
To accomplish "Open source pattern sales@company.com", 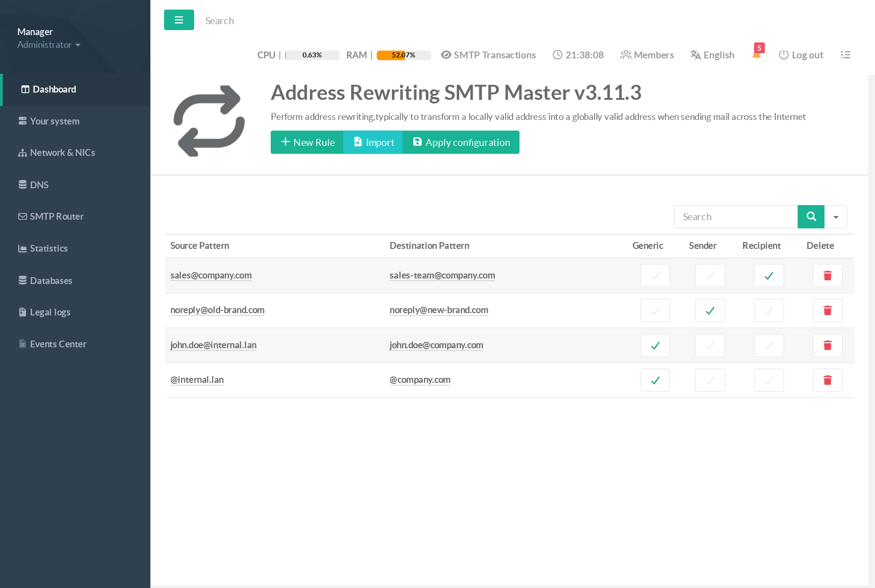I will (211, 275).
